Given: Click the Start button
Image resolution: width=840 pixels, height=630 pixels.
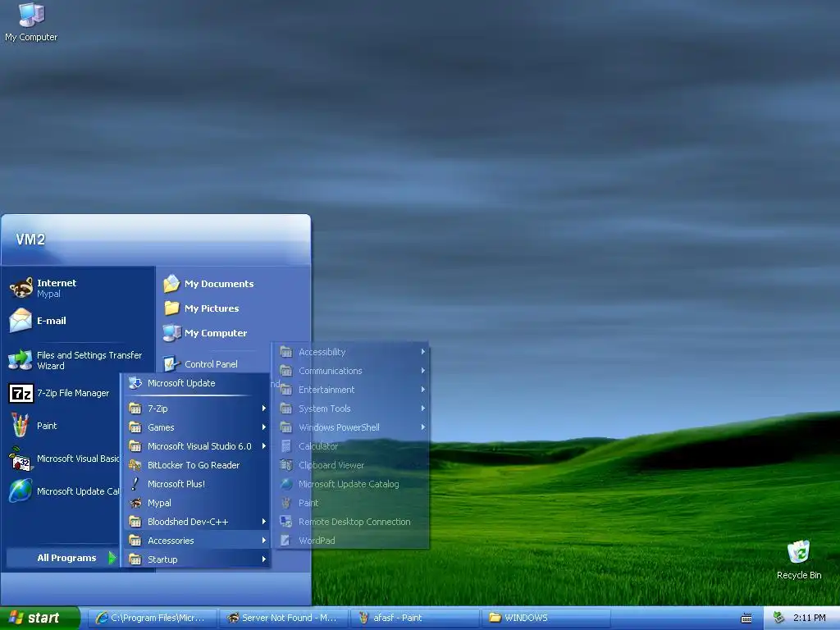Looking at the screenshot, I should [39, 618].
